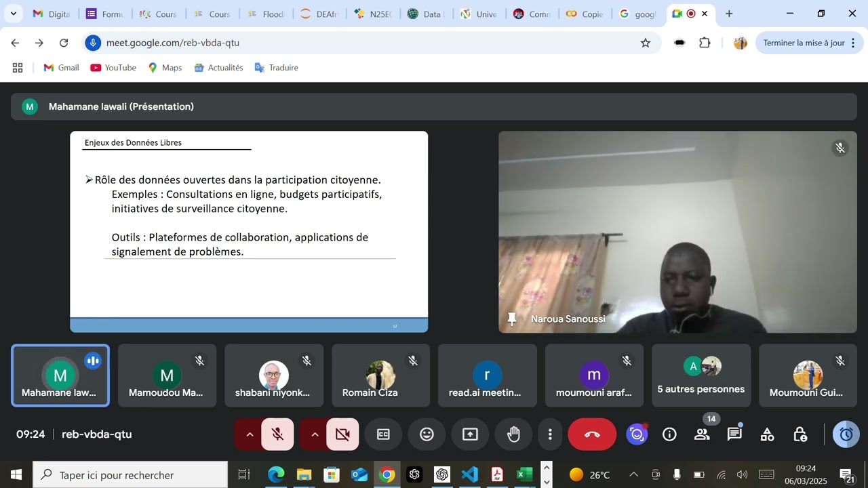Open Chrome extensions puzzle icon
The image size is (868, 488).
click(705, 43)
